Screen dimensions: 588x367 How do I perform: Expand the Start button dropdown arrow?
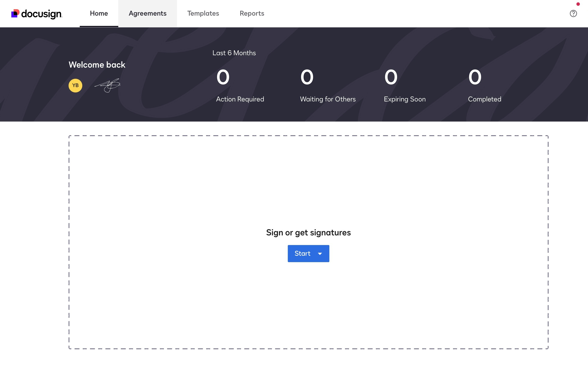320,254
